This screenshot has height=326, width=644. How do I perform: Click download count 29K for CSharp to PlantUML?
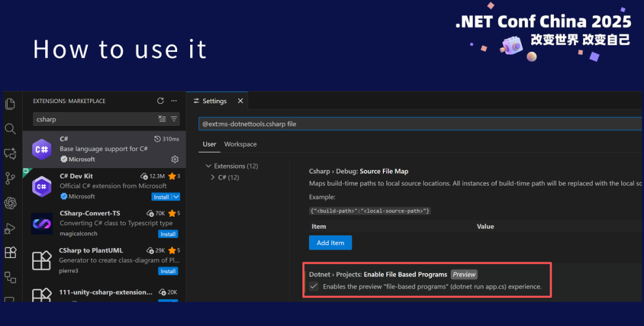(x=156, y=250)
